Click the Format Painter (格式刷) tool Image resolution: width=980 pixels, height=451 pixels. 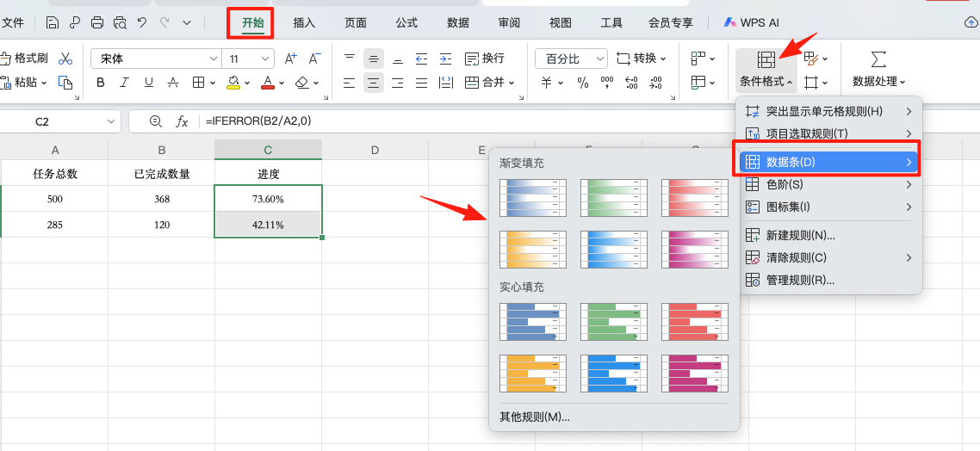[x=24, y=59]
